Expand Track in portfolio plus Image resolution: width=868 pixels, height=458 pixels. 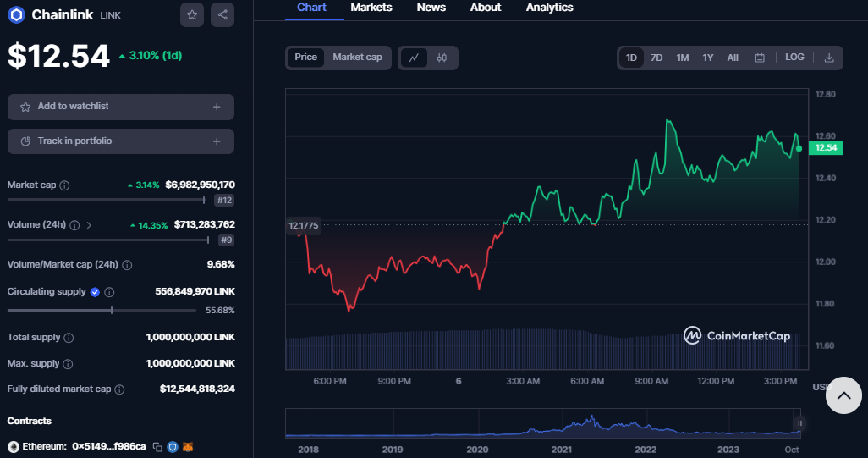tap(217, 141)
